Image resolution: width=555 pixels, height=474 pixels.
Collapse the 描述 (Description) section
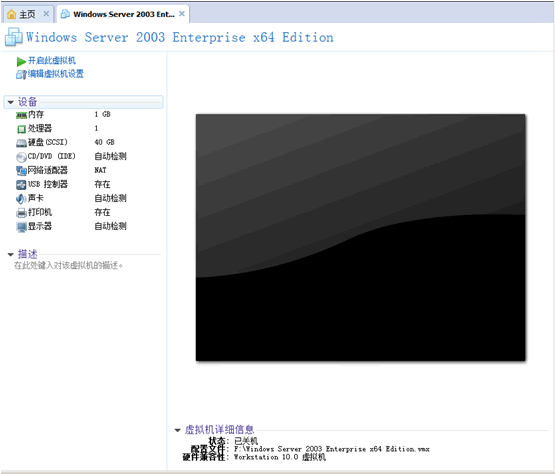[x=11, y=255]
